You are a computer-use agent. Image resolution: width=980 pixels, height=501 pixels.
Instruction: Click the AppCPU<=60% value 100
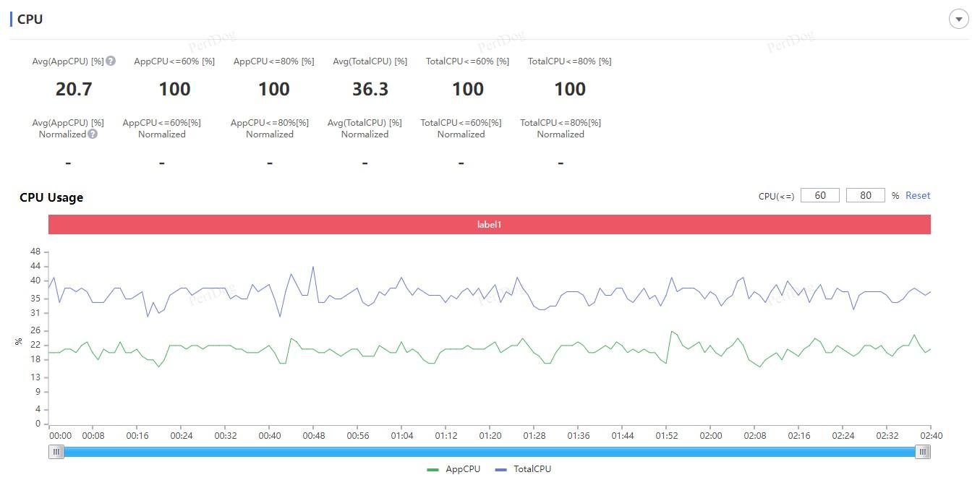tap(174, 89)
